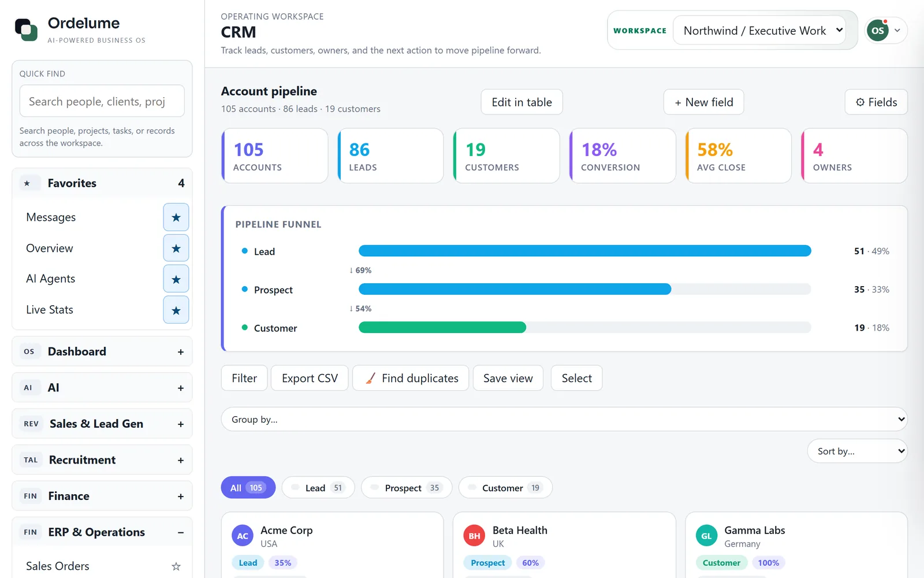Click the Save view button
Screen dimensions: 924x578
[508, 378]
